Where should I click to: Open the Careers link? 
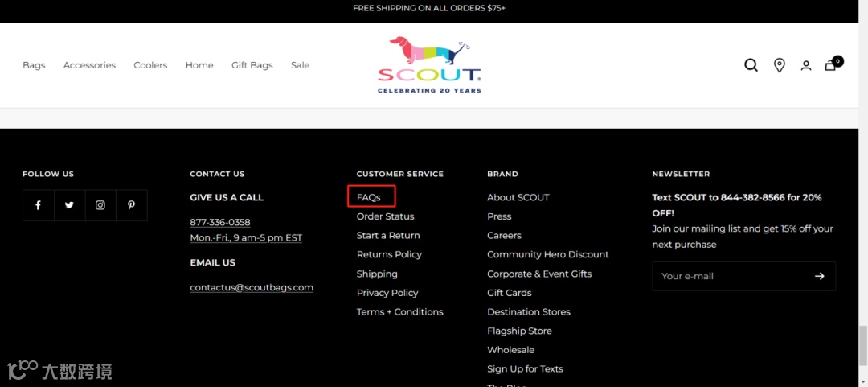[504, 236]
